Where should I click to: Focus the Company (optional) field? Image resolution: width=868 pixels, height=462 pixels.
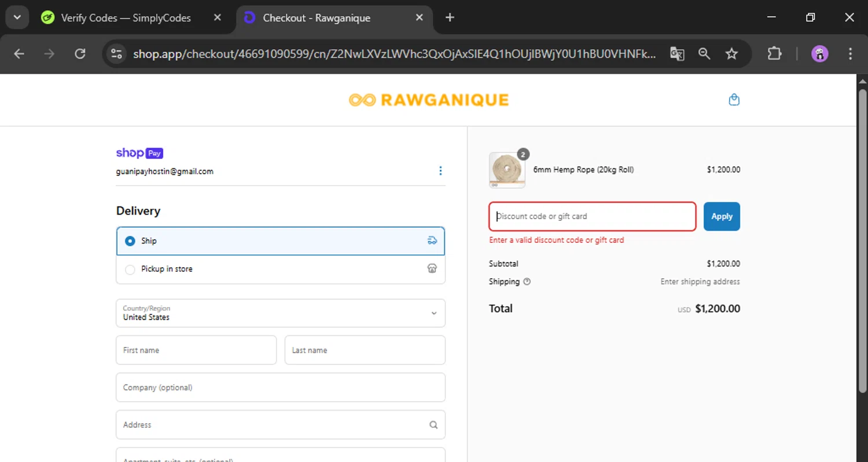pyautogui.click(x=281, y=387)
